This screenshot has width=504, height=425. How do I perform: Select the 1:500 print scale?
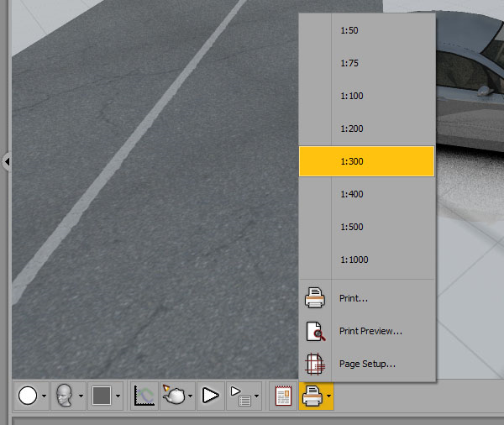coord(367,227)
